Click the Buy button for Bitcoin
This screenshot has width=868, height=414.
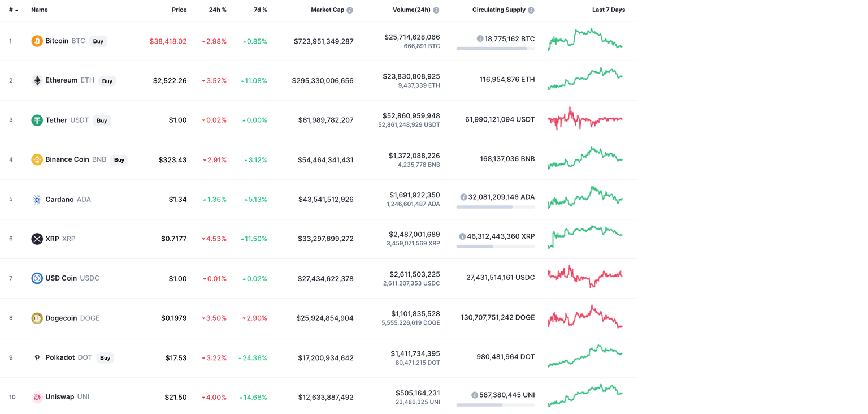click(x=98, y=41)
